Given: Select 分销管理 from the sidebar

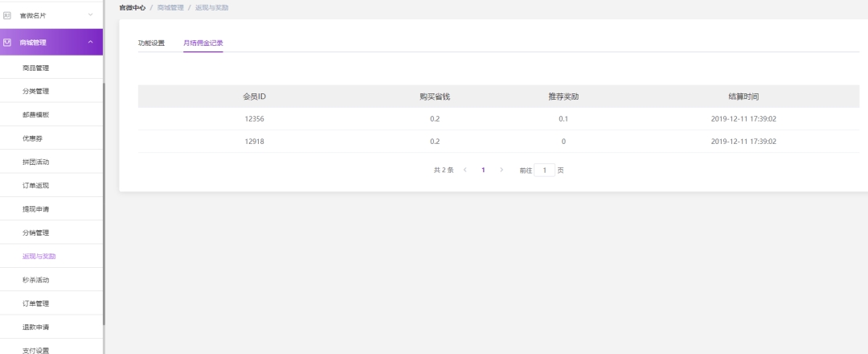Looking at the screenshot, I should tap(36, 233).
